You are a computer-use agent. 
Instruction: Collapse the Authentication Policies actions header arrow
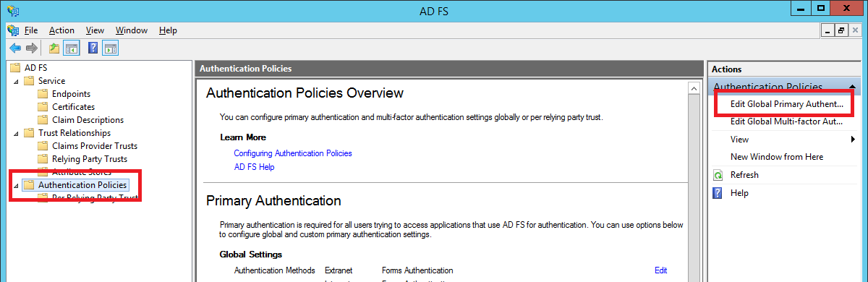[x=852, y=87]
